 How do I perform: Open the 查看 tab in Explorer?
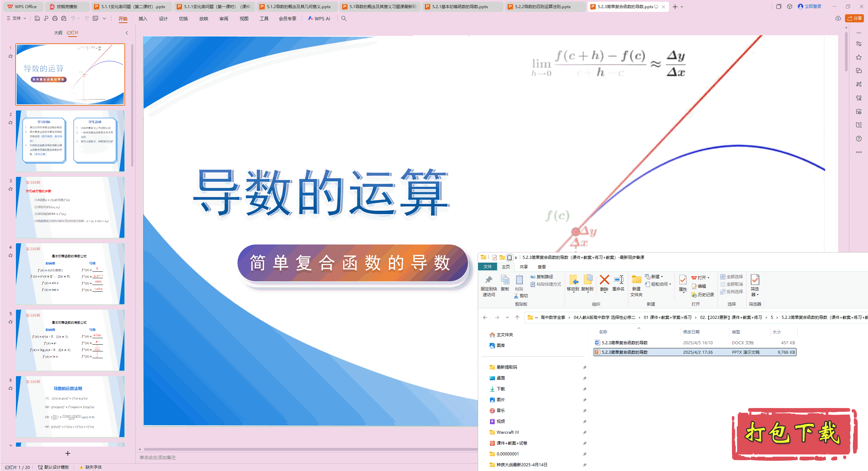542,267
